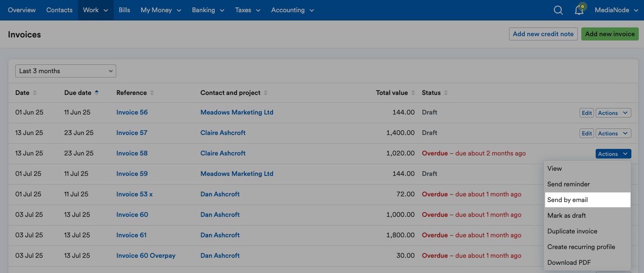This screenshot has width=644, height=273.
Task: Open the Invoice 61 link
Action: [x=131, y=235]
